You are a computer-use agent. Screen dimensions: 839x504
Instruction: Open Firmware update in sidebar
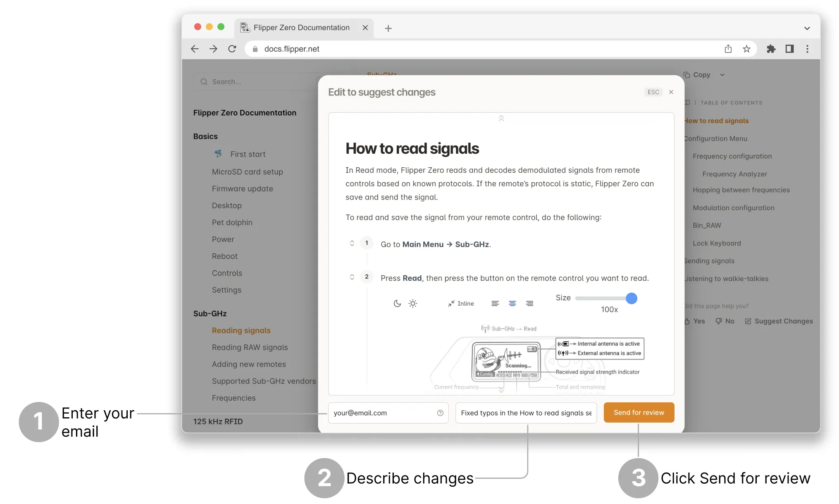coord(243,189)
